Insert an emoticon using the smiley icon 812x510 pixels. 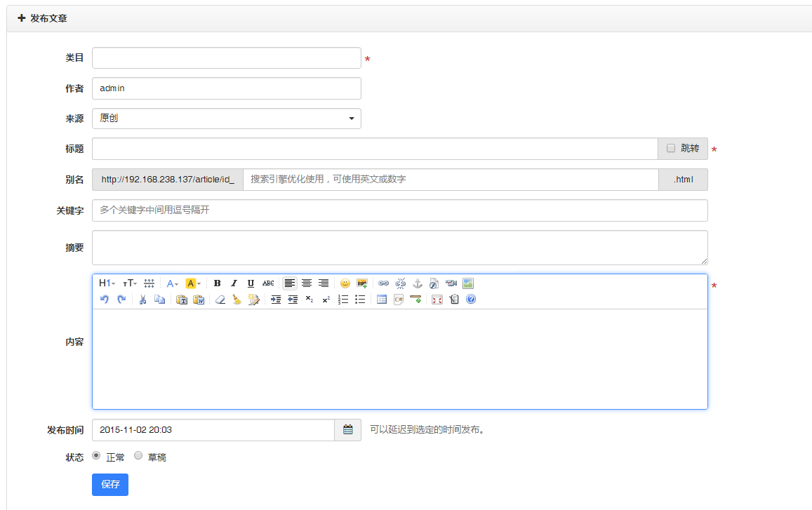345,283
